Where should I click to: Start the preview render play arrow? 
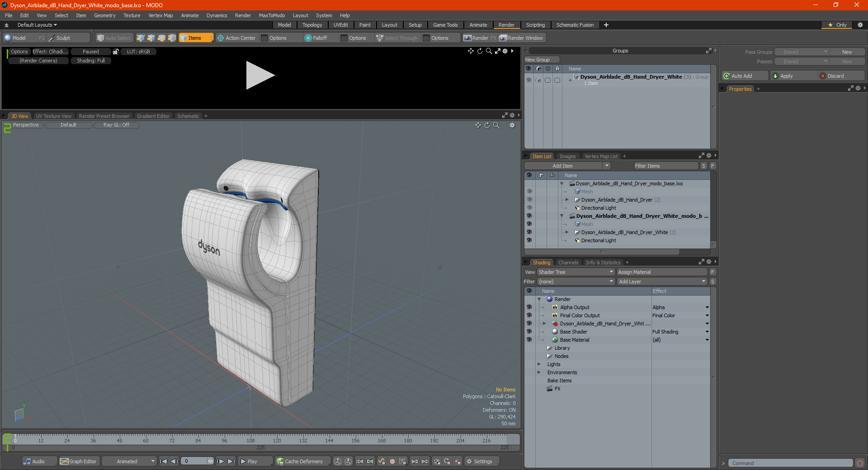click(259, 75)
